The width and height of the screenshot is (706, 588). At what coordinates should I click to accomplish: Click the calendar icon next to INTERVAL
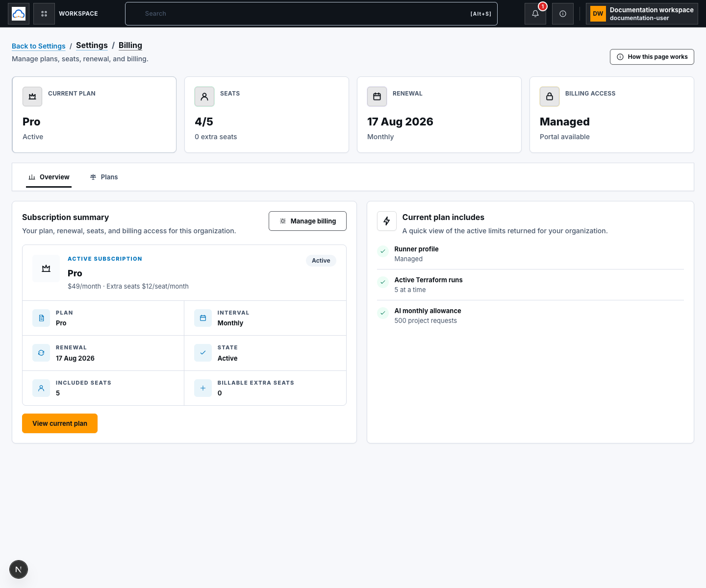203,318
